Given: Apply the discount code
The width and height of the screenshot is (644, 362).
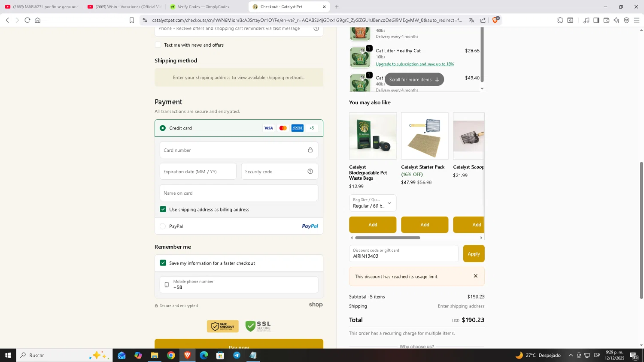Looking at the screenshot, I should (474, 254).
